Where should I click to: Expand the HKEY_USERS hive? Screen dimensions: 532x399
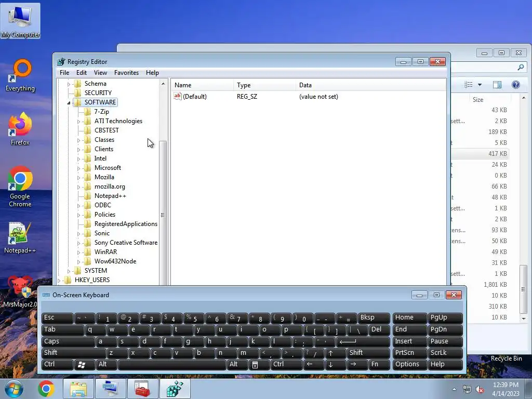59,280
